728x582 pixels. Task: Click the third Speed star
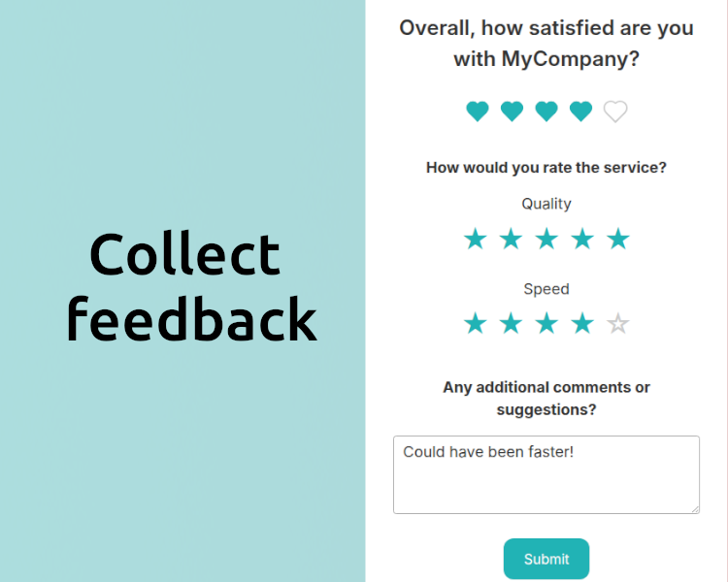[546, 324]
